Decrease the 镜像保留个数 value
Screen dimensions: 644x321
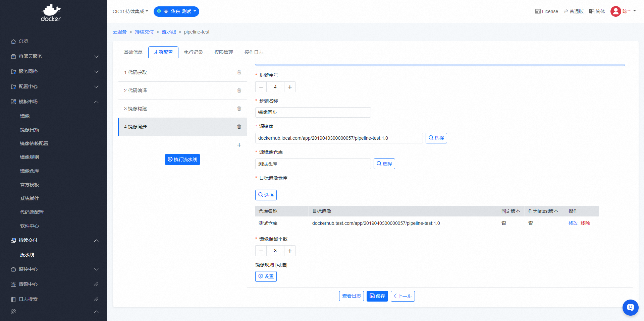(261, 251)
